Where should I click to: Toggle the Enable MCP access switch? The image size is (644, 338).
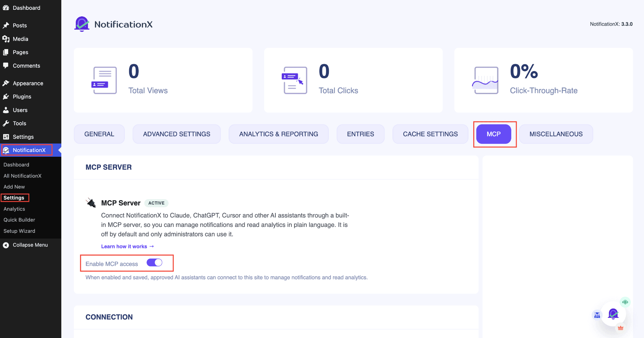point(154,262)
